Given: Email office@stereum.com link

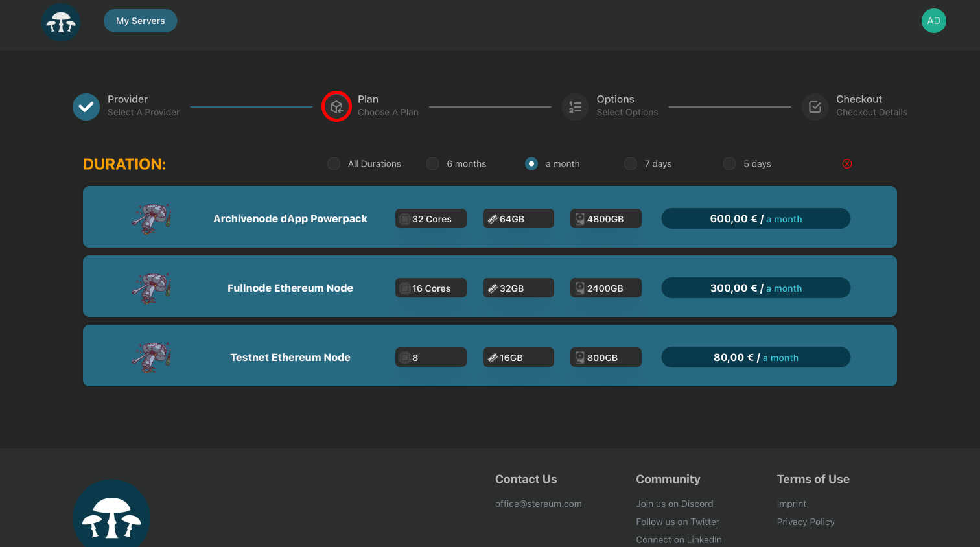Looking at the screenshot, I should pyautogui.click(x=539, y=504).
